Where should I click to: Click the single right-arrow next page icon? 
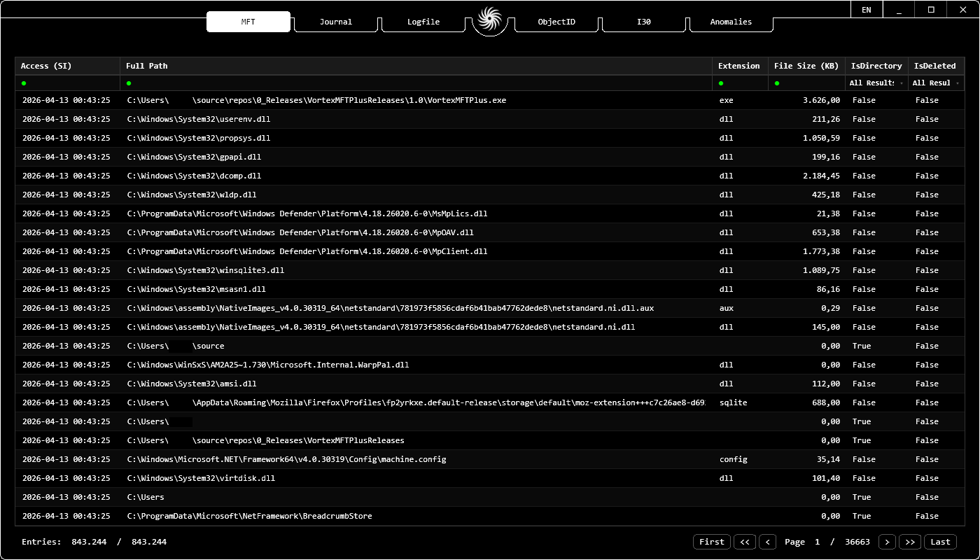[x=887, y=542]
